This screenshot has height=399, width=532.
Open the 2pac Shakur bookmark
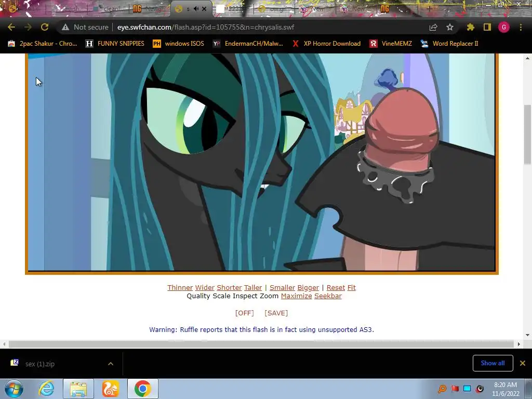[43, 44]
